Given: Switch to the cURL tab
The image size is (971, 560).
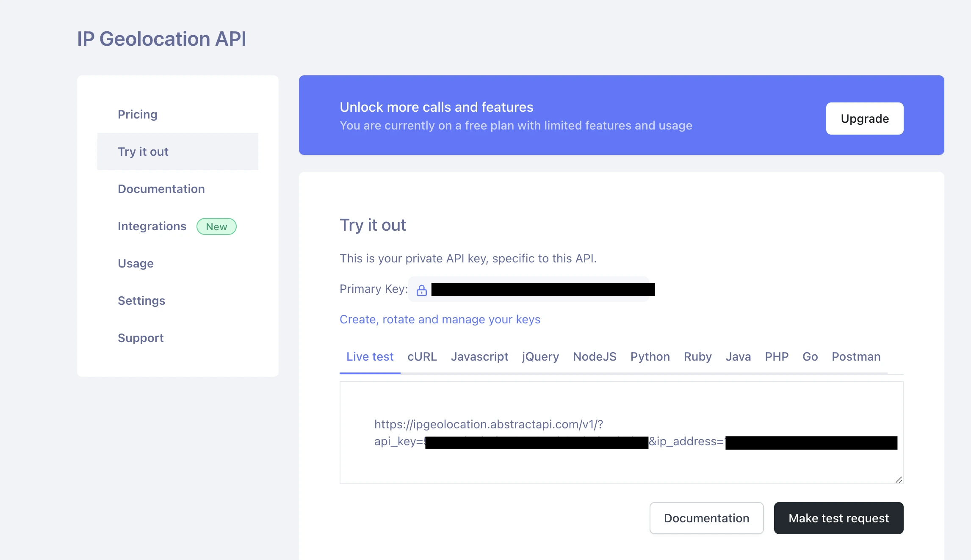Looking at the screenshot, I should 422,356.
